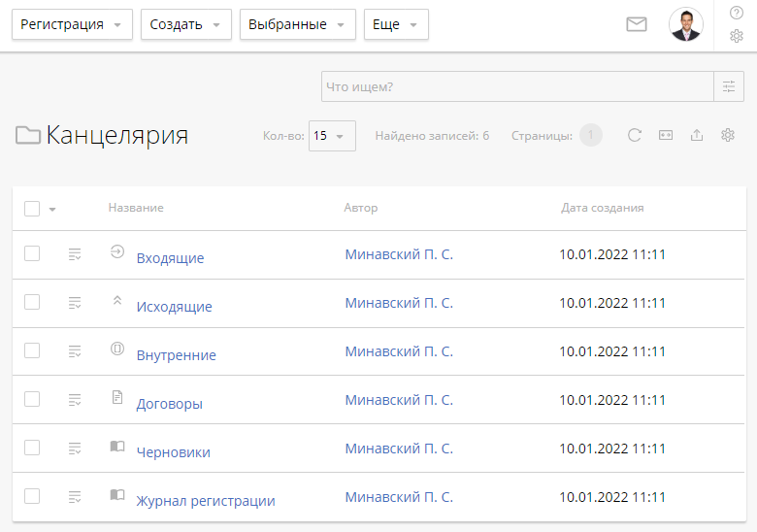Viewport: 757px width, 532px height.
Task: Tick the select-all checkbox in header
Action: (x=32, y=209)
